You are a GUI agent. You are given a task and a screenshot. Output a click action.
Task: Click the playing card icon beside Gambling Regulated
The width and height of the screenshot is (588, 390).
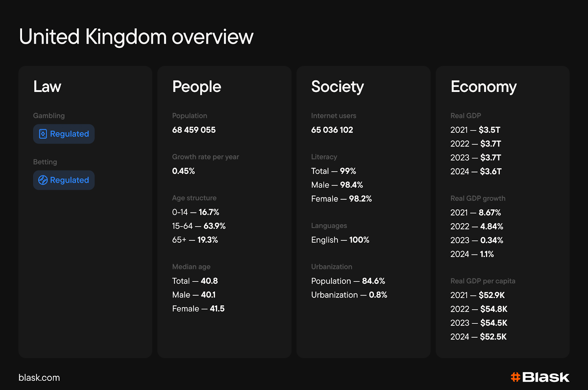point(43,134)
